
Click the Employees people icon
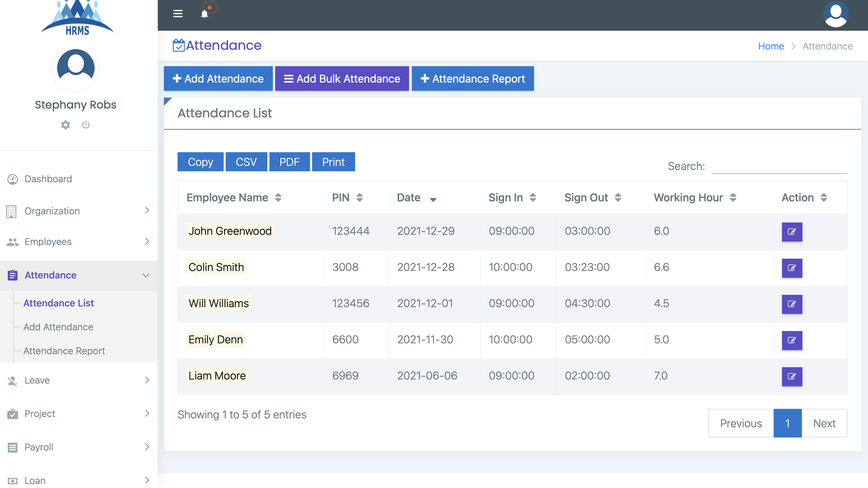click(x=13, y=242)
